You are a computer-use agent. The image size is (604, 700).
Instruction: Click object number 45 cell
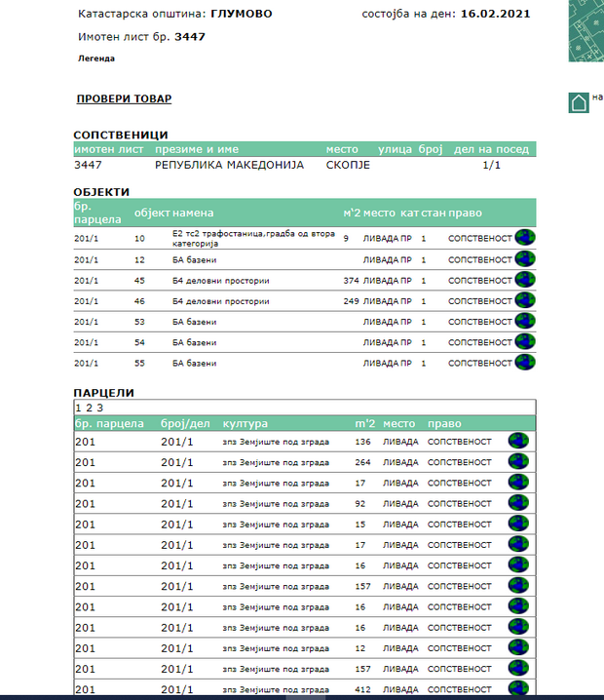click(139, 281)
